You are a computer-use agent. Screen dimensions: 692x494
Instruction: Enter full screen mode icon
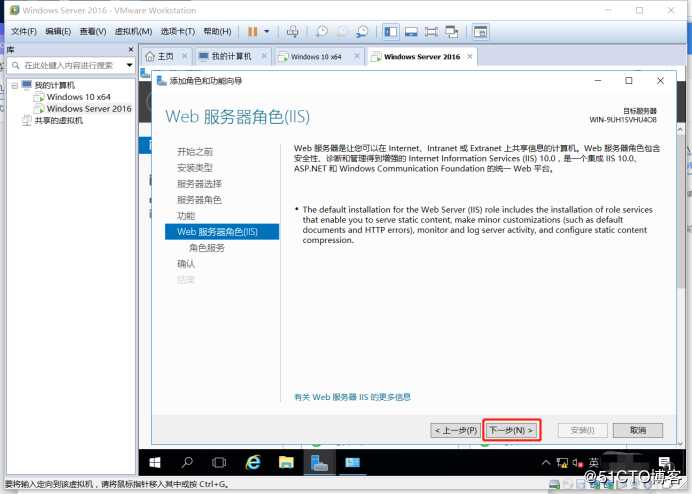point(431,32)
